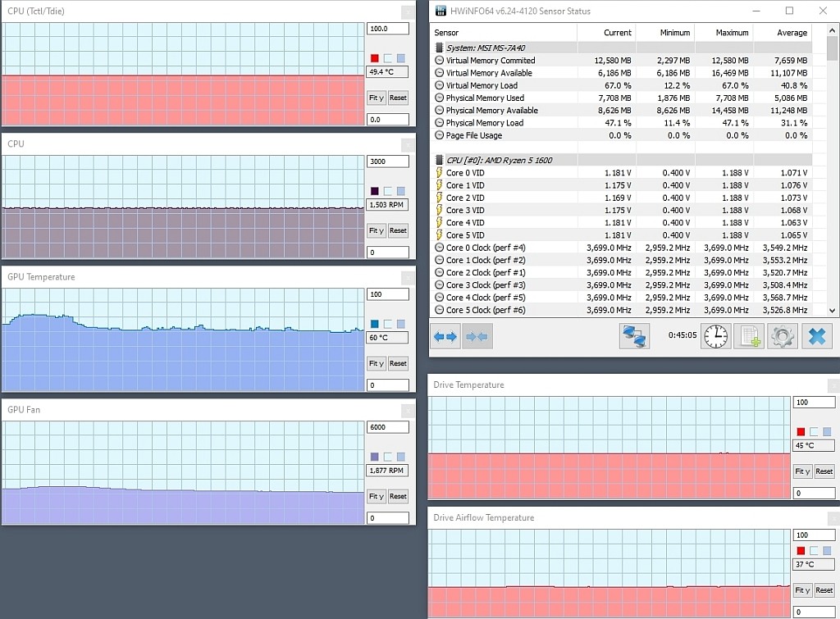Click Fit y in CPU (Tctl/Tdie) graph

376,98
